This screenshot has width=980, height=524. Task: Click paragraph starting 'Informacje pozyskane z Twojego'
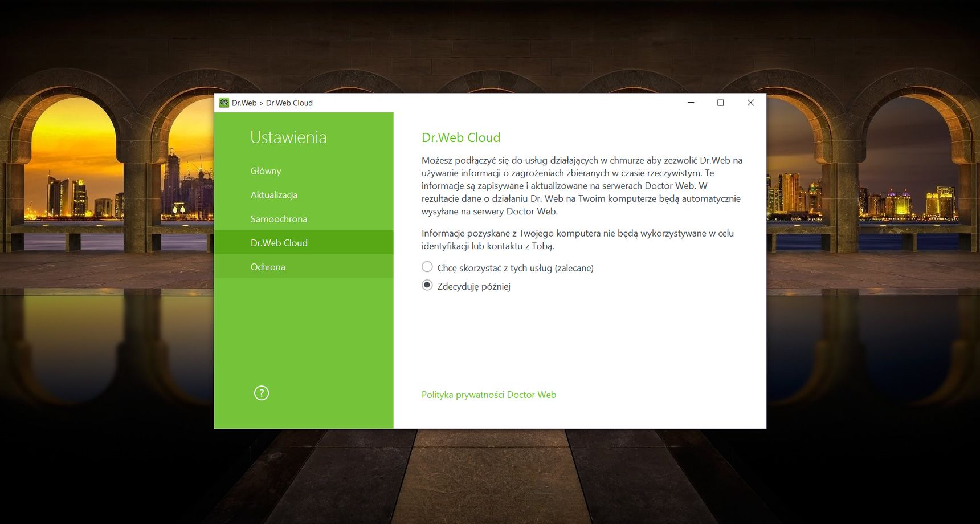[578, 239]
